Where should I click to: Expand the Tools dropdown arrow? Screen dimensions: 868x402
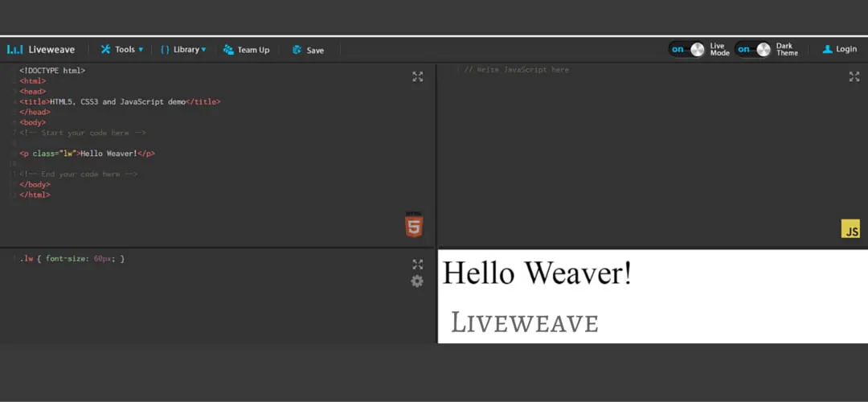(141, 49)
